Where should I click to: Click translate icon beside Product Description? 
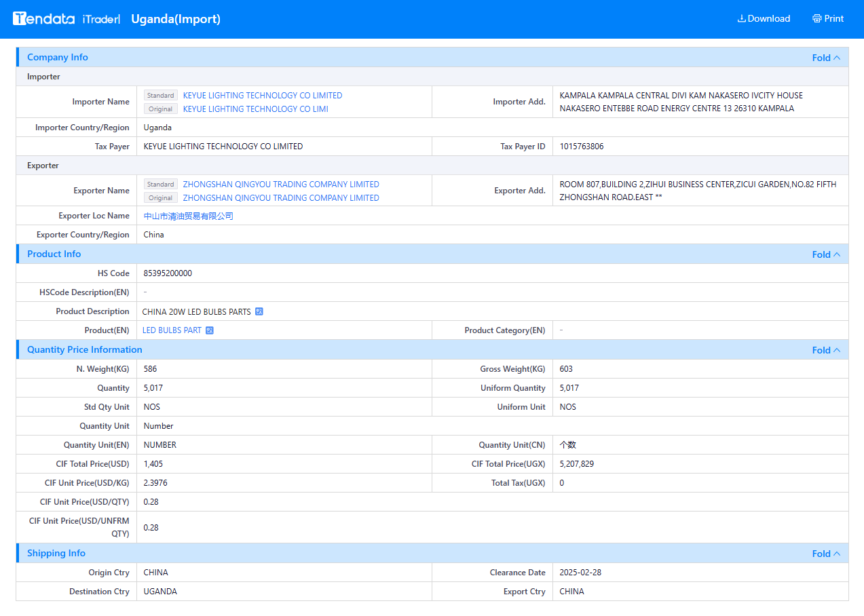pos(259,312)
